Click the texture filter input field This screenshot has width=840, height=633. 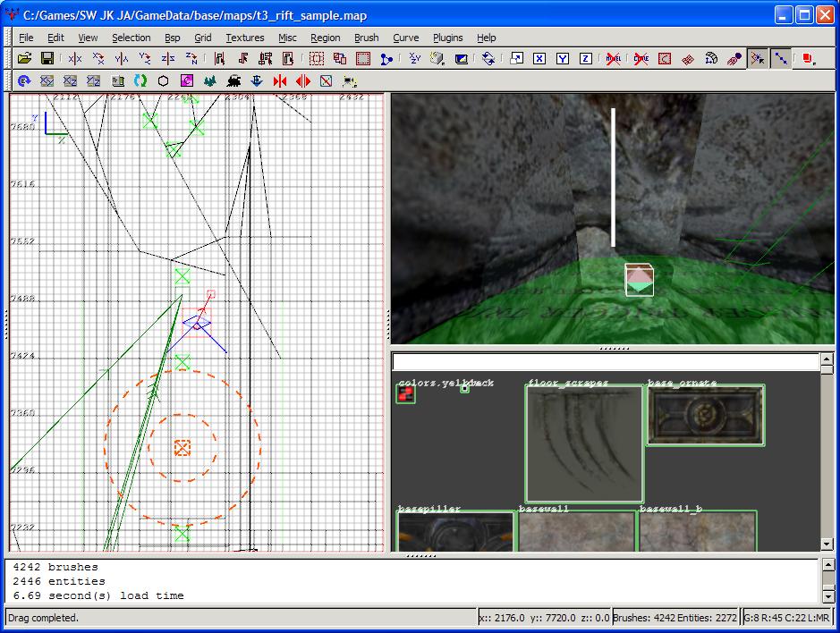click(606, 362)
